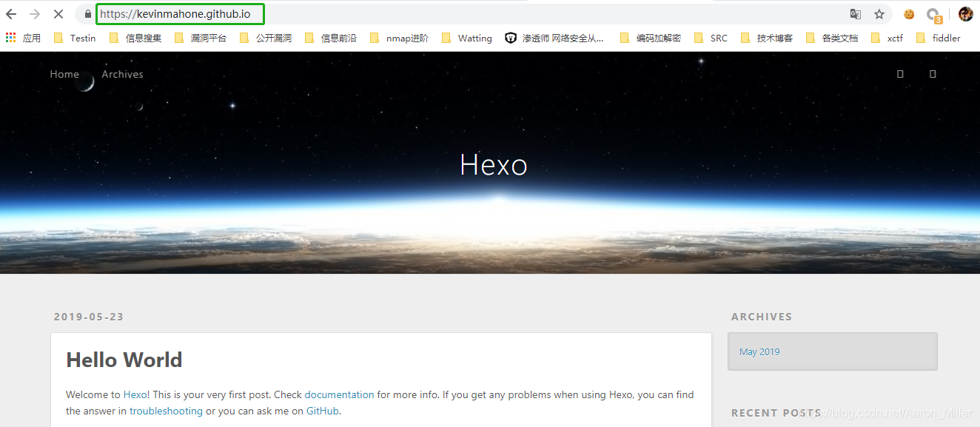The height and width of the screenshot is (427, 980).
Task: Open the Testin bookmark folder
Action: 75,38
